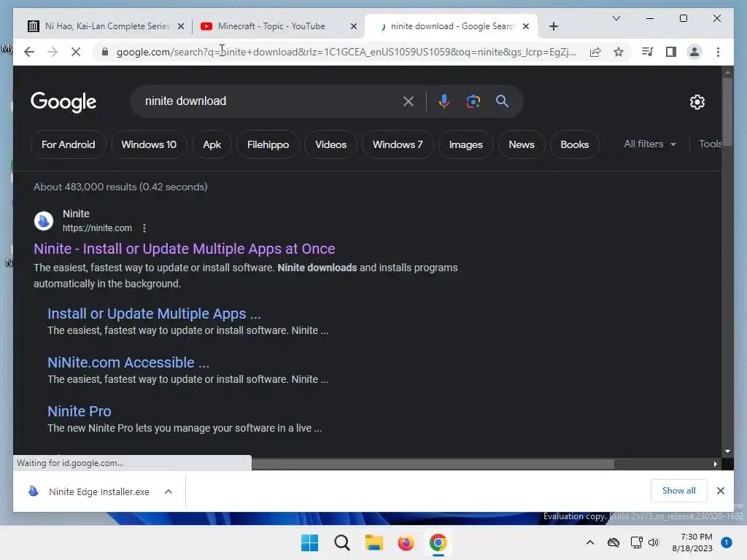This screenshot has height=560, width=747.
Task: Switch to Ni Hao, Kai-Lan Complete Series tab
Action: tap(106, 26)
